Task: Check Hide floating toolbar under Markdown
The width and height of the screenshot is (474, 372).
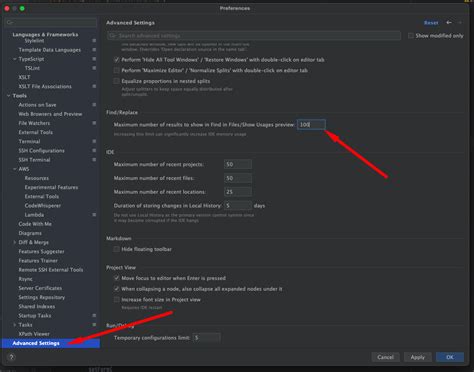Action: 116,249
